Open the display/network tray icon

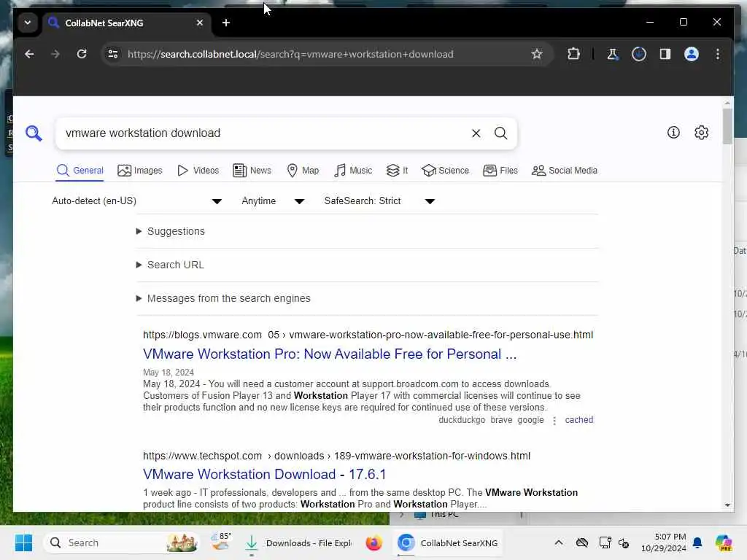605,542
